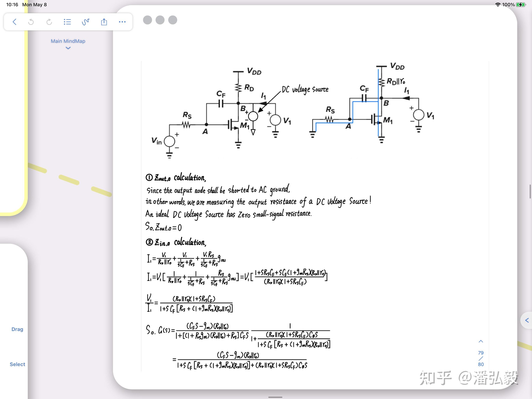Check the Wi-Fi status icon
Screen dimensions: 532x399
(498, 4)
